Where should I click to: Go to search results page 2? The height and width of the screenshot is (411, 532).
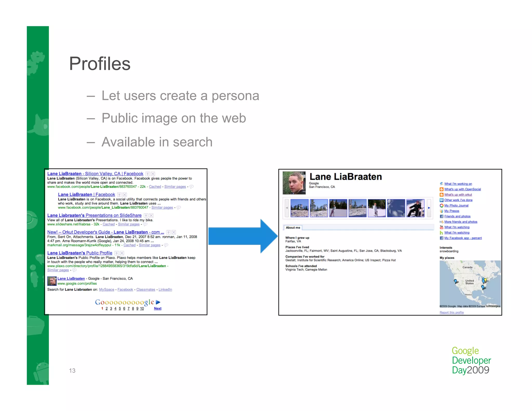(107, 308)
